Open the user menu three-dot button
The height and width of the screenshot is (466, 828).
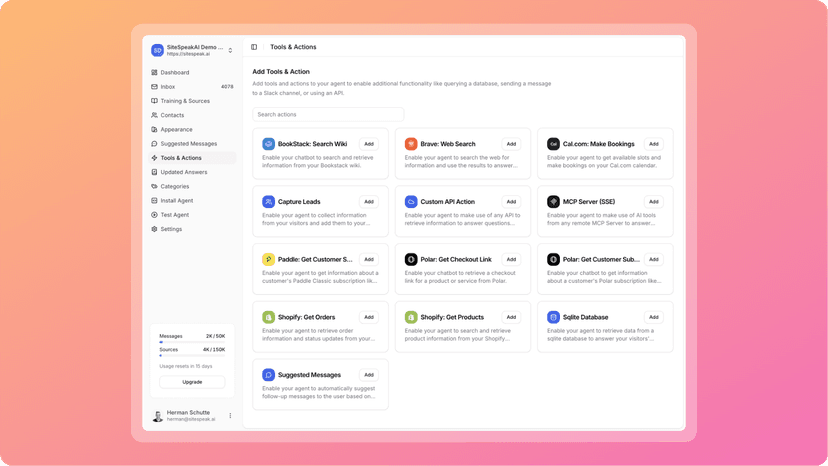click(x=230, y=416)
